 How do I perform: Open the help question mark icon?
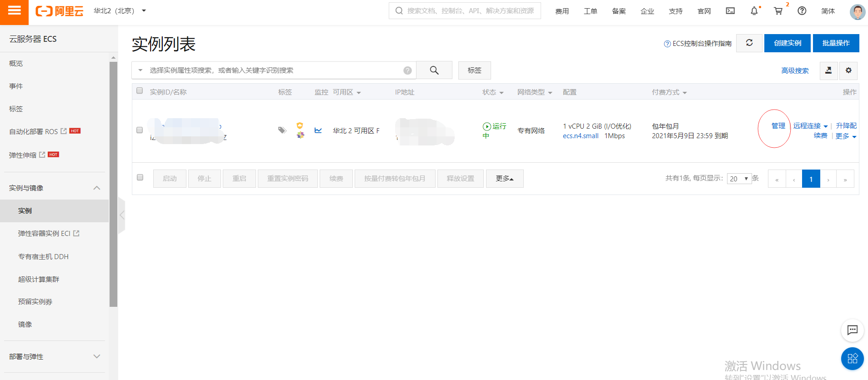coord(802,11)
